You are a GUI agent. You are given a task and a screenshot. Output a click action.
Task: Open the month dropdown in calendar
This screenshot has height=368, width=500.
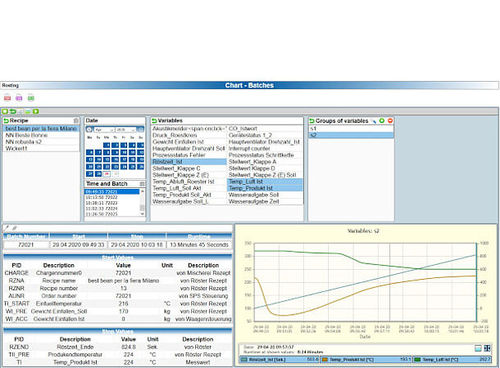pos(104,130)
